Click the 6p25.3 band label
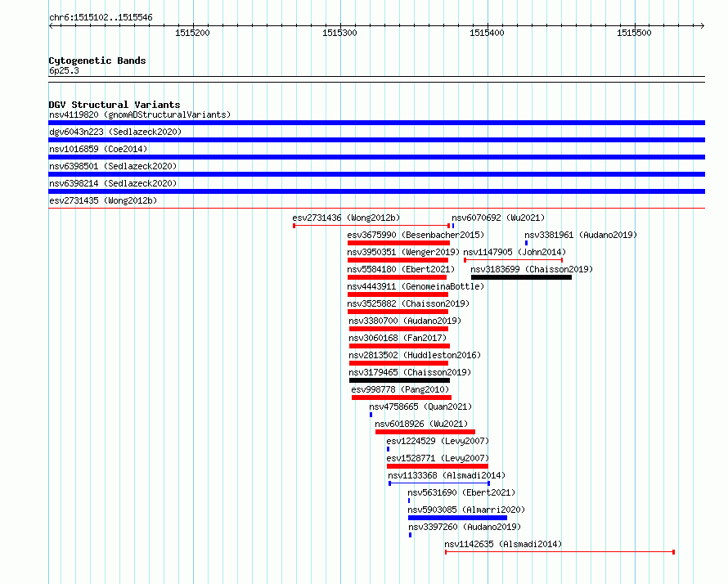The width and height of the screenshot is (728, 584). pos(64,70)
